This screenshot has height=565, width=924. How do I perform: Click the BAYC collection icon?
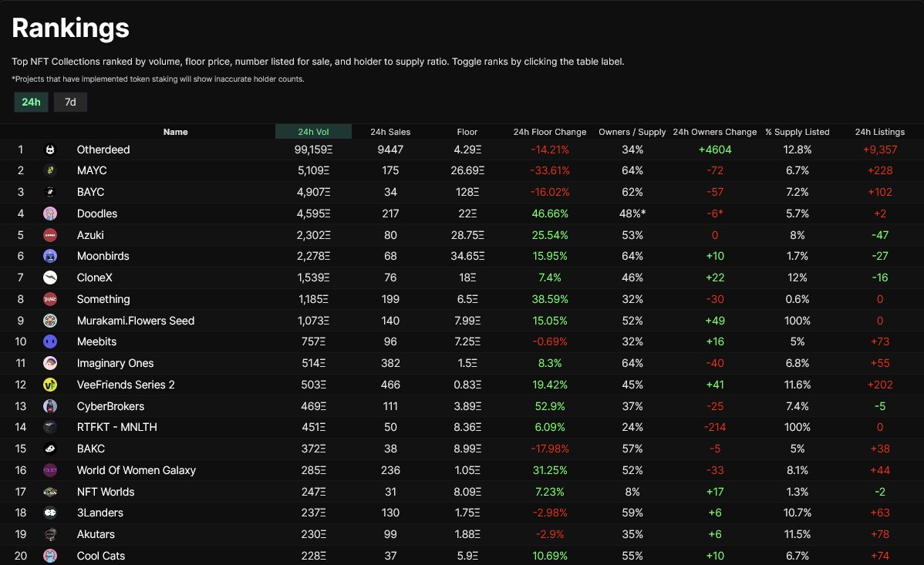(x=50, y=192)
